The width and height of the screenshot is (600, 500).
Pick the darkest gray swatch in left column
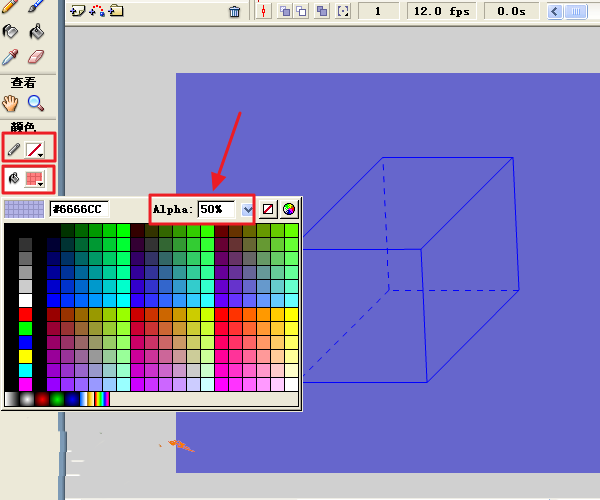[26, 244]
